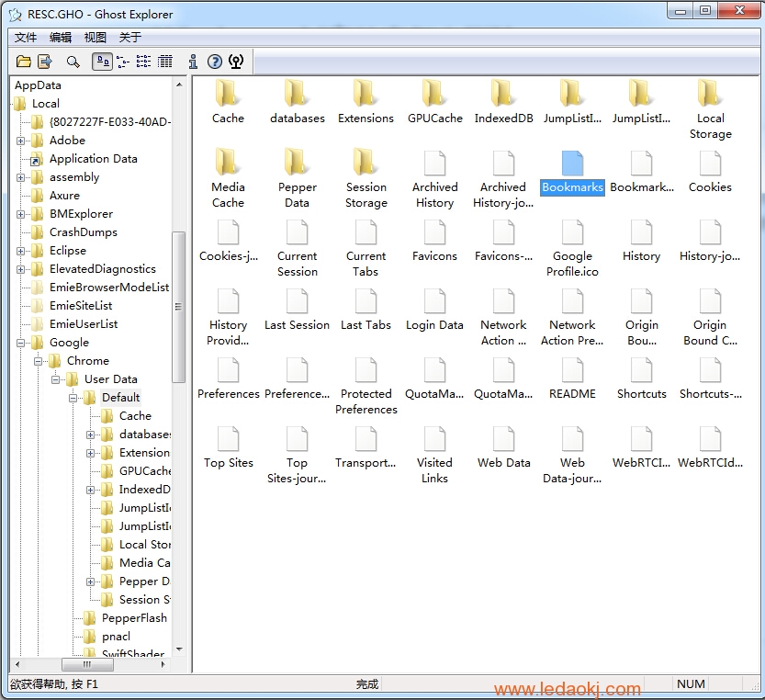Select Application Data in the tree
Image resolution: width=765 pixels, height=700 pixels.
[x=93, y=159]
